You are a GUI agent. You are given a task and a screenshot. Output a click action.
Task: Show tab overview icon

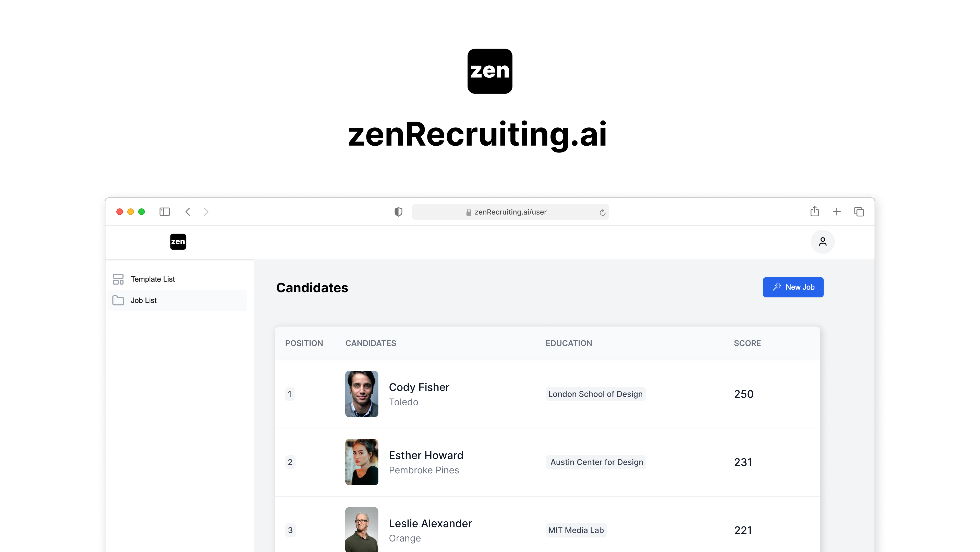pos(859,212)
